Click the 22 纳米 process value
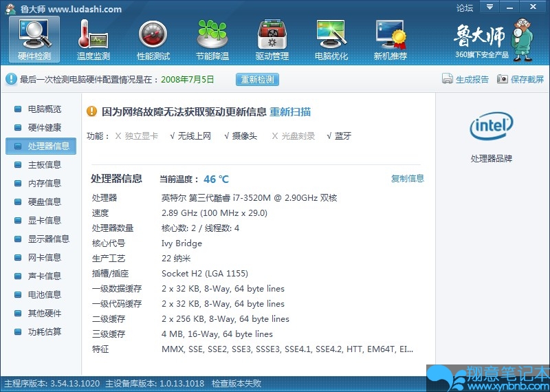Screen dimensions: 550x392 click(x=176, y=259)
